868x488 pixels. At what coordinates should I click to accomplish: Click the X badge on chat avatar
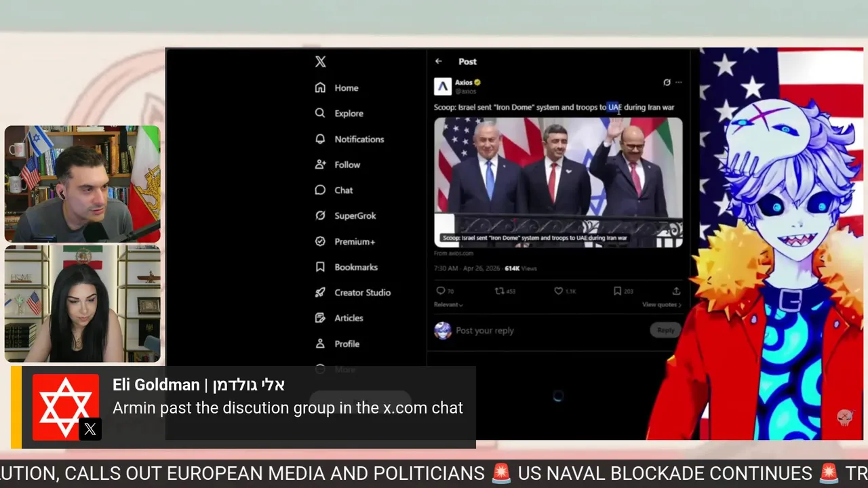[x=90, y=430]
